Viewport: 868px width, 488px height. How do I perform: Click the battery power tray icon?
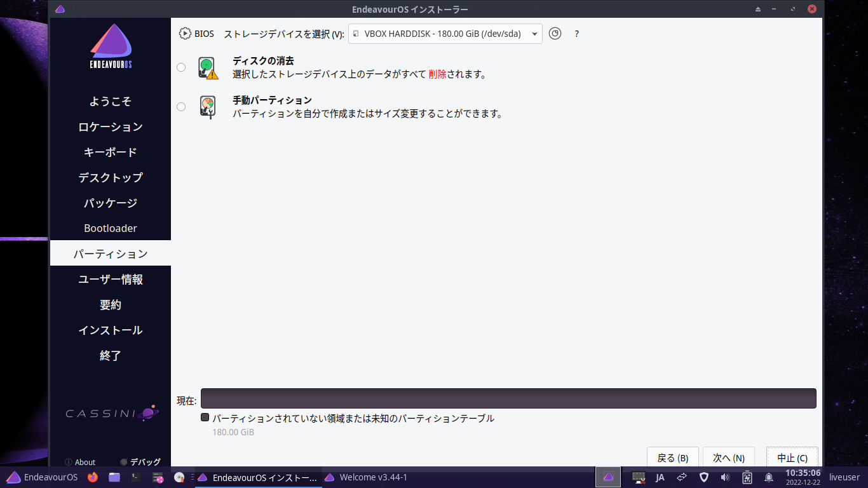click(747, 477)
